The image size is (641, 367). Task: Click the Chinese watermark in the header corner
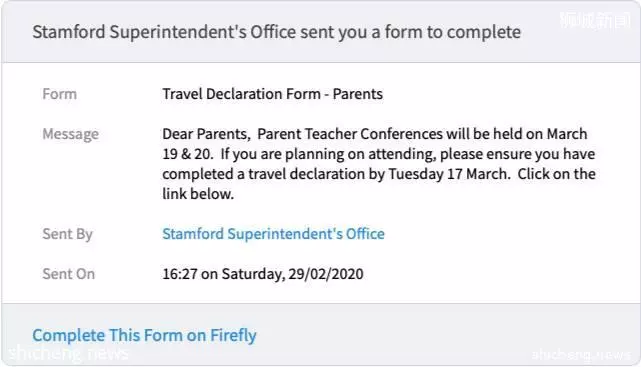coord(596,20)
